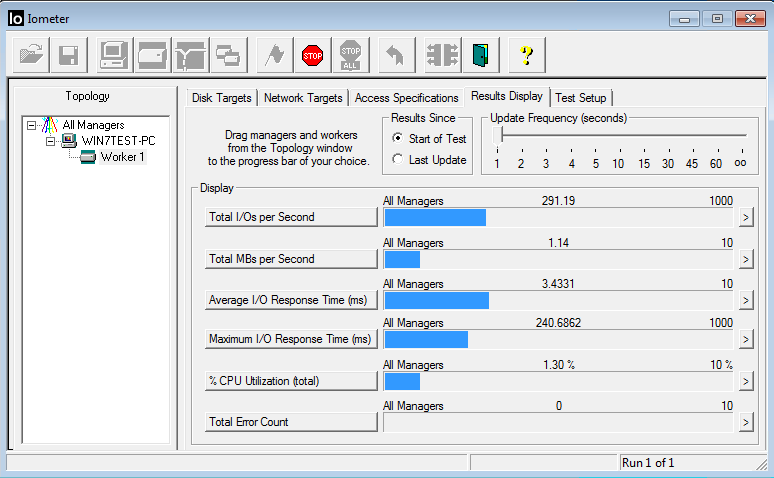Click the Worker 1 disk icon
Screen dimensions: 774x478
point(88,157)
